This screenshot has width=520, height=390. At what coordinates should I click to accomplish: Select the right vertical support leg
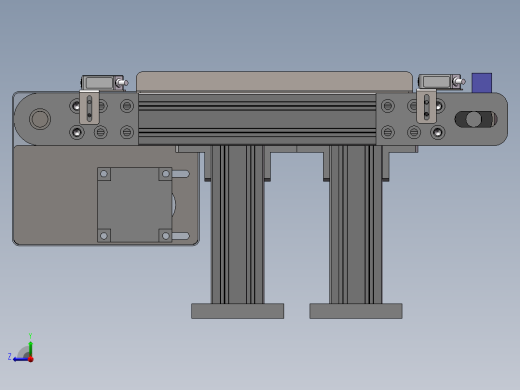356,224
